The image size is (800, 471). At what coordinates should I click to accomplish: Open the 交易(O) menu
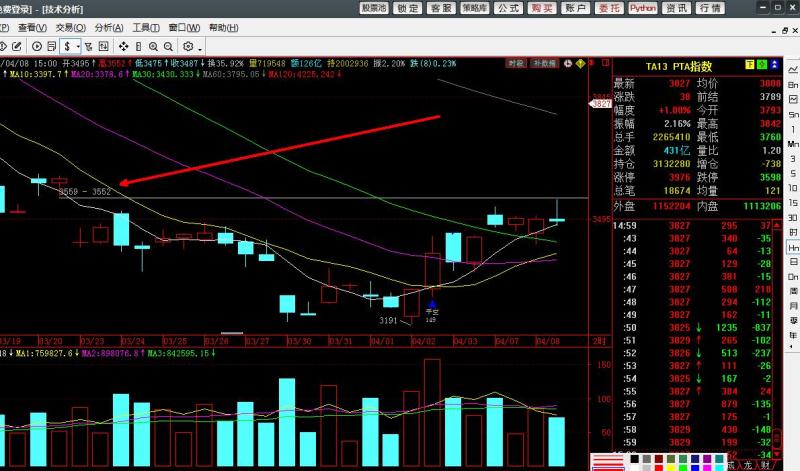pos(70,28)
